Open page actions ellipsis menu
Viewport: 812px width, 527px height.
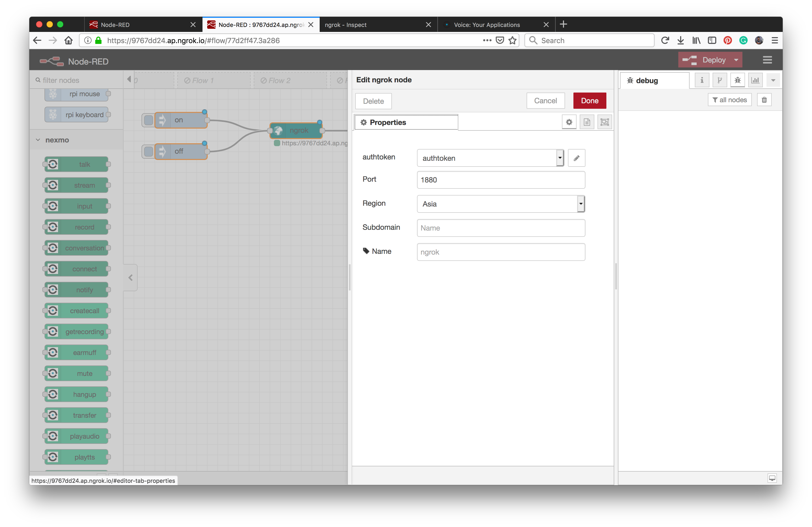pyautogui.click(x=487, y=41)
